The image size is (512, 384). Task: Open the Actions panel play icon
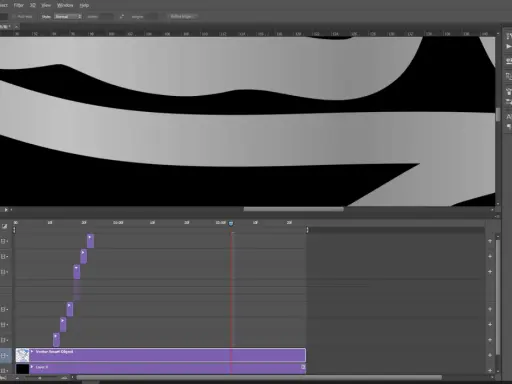tap(509, 46)
